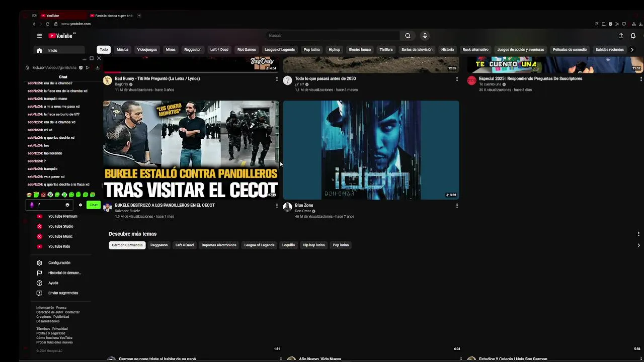Choose Hip hop latino topic chip

point(314,245)
